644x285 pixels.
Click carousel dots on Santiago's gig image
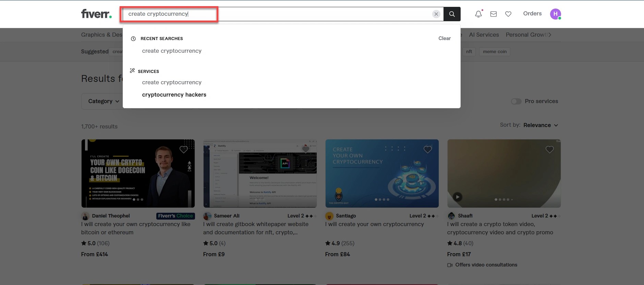click(382, 199)
